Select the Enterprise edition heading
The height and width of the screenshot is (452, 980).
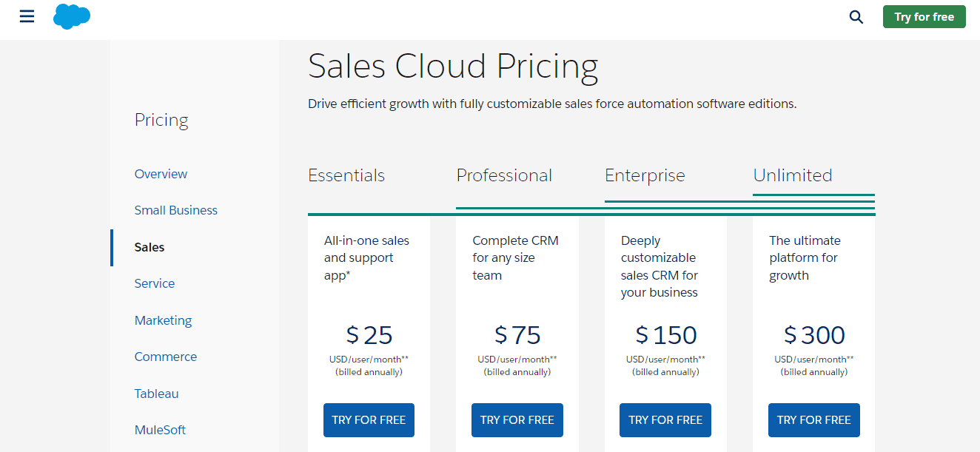[x=645, y=175]
